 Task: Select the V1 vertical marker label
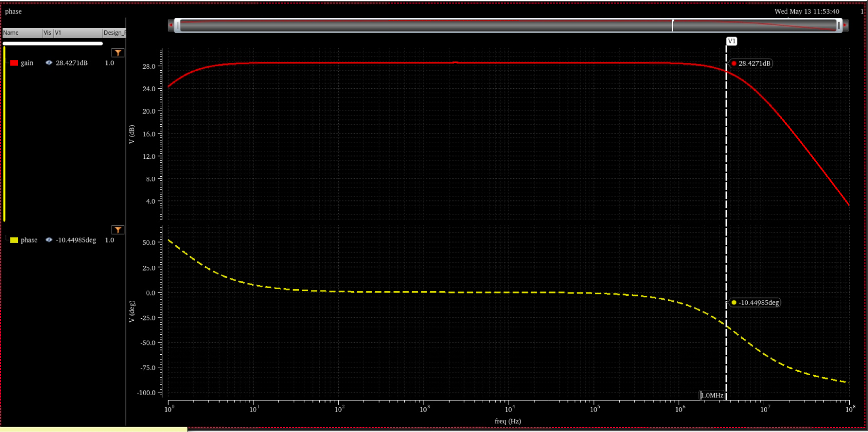tap(732, 41)
